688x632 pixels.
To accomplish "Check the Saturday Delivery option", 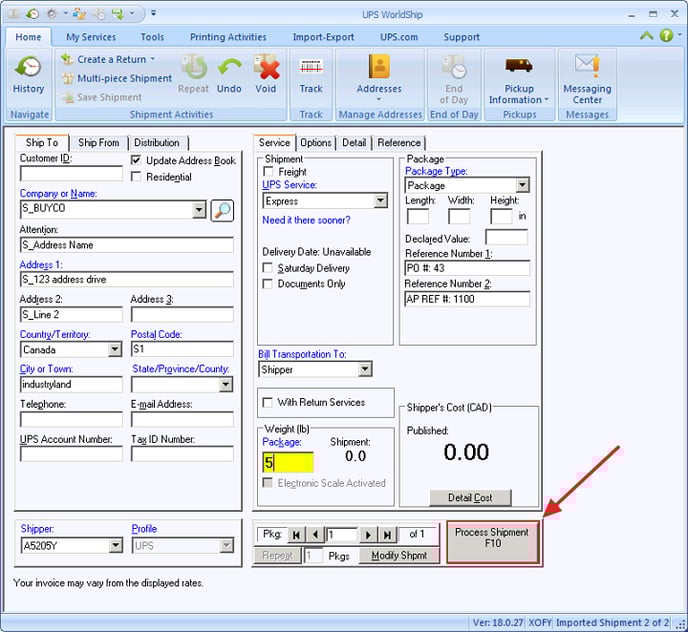I will (x=268, y=268).
